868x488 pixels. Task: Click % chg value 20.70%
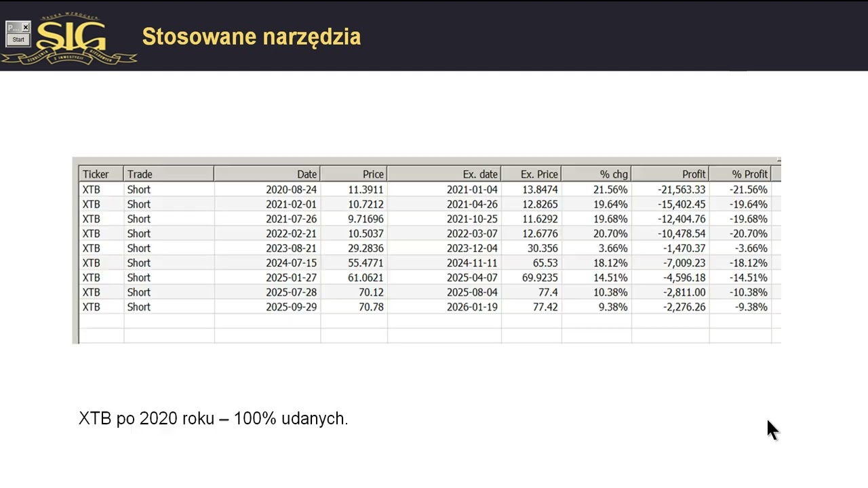click(x=610, y=234)
